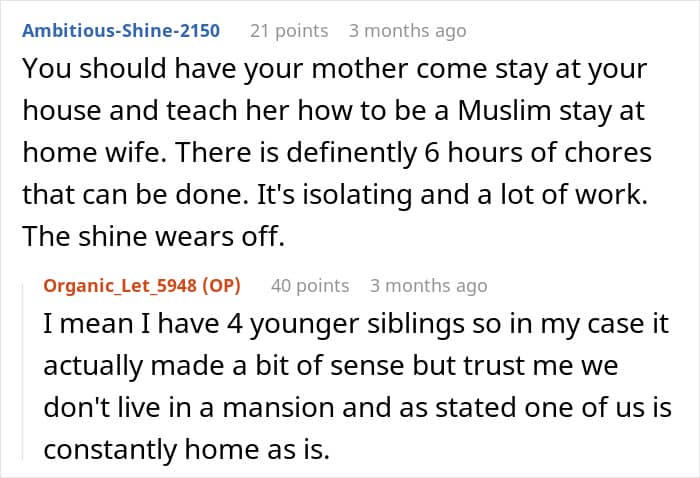Click the line beginning 'house and teach her'
This screenshot has width=700, height=478.
click(x=331, y=112)
